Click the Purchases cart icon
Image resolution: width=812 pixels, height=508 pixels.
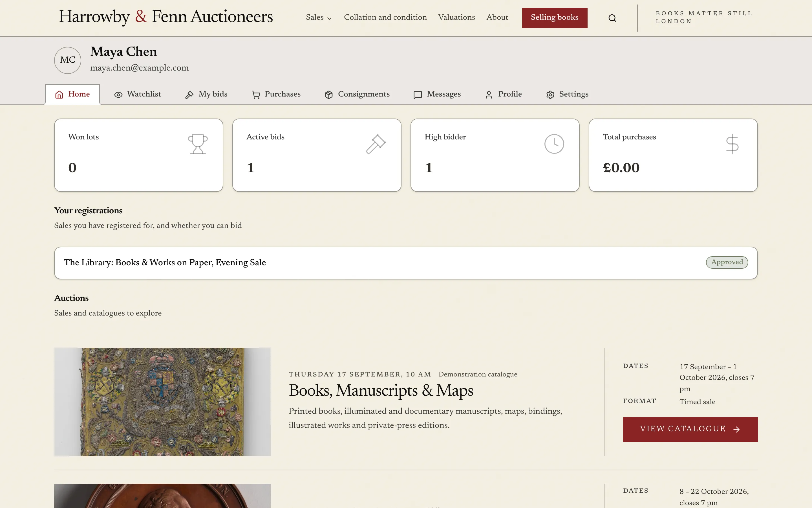256,95
